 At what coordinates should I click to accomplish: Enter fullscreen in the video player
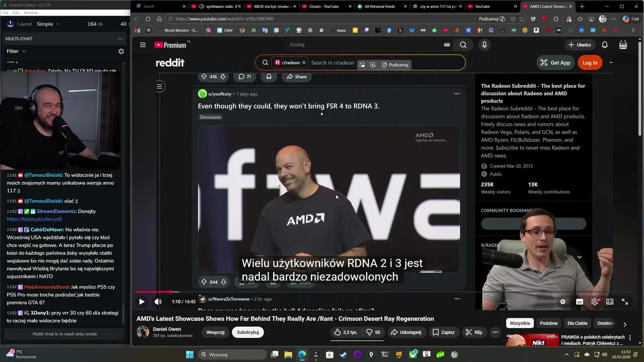coord(625,302)
